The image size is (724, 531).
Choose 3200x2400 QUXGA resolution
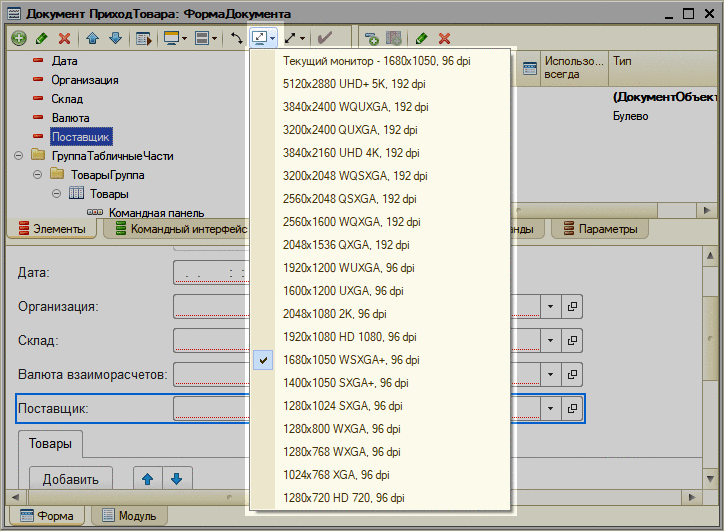tap(380, 130)
